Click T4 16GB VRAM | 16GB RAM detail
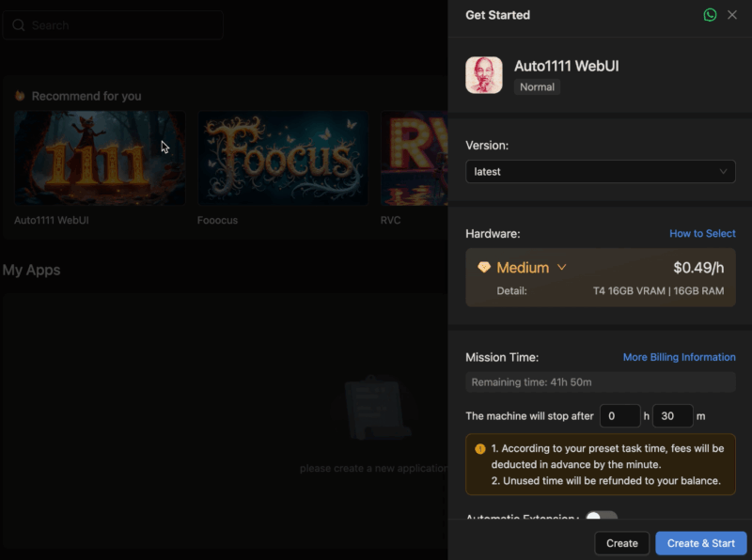The width and height of the screenshot is (752, 560). (659, 291)
